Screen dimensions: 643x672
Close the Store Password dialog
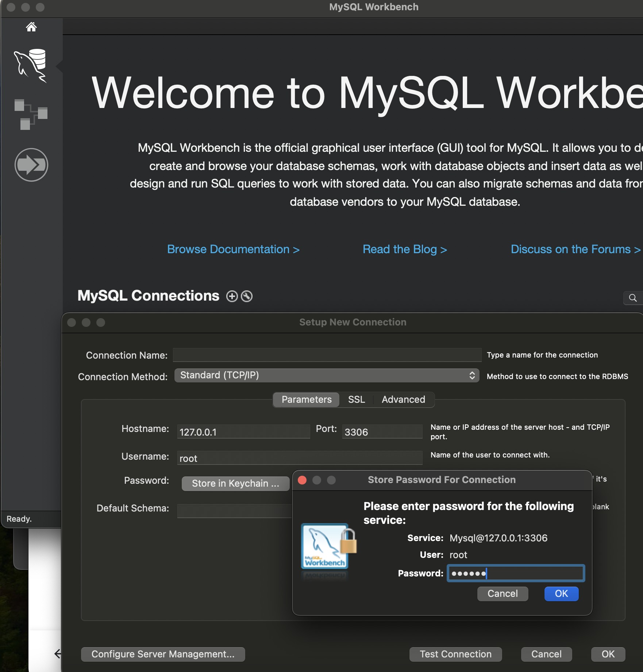tap(302, 480)
